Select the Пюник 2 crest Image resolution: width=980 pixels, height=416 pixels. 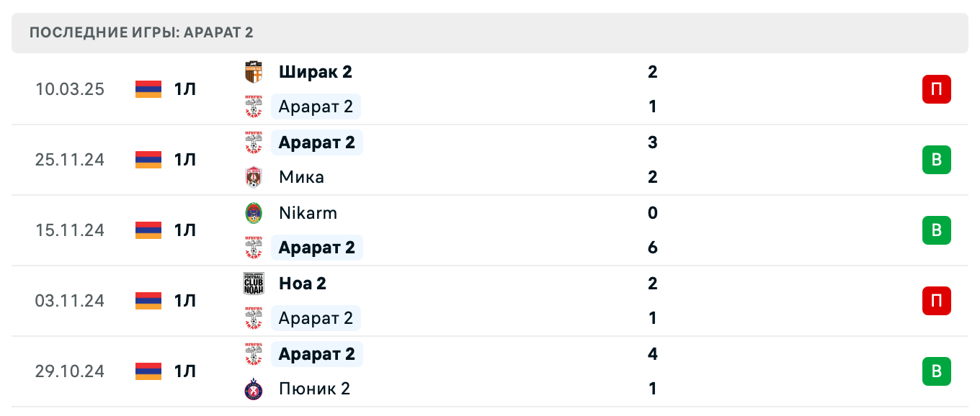[253, 389]
